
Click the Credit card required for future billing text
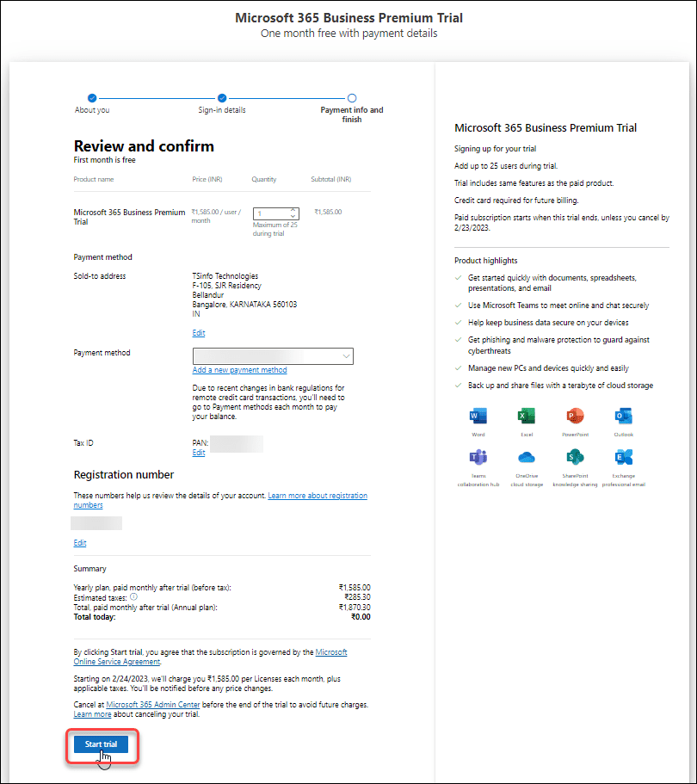point(516,201)
